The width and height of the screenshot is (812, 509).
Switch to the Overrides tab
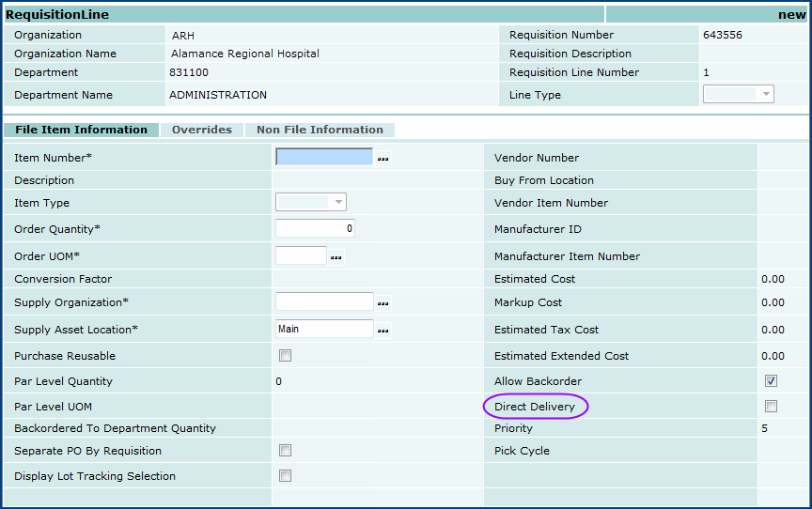coord(201,130)
